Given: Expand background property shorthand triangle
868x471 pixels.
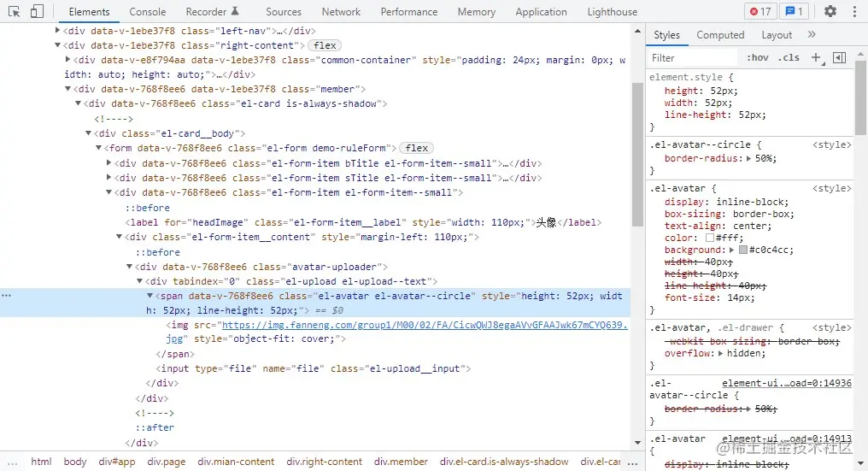Looking at the screenshot, I should click(x=732, y=250).
